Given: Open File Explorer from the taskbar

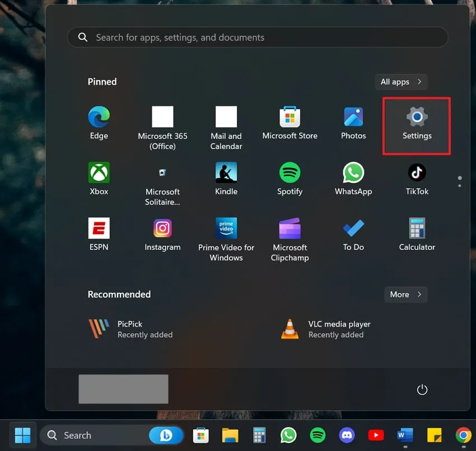Looking at the screenshot, I should pyautogui.click(x=230, y=435).
